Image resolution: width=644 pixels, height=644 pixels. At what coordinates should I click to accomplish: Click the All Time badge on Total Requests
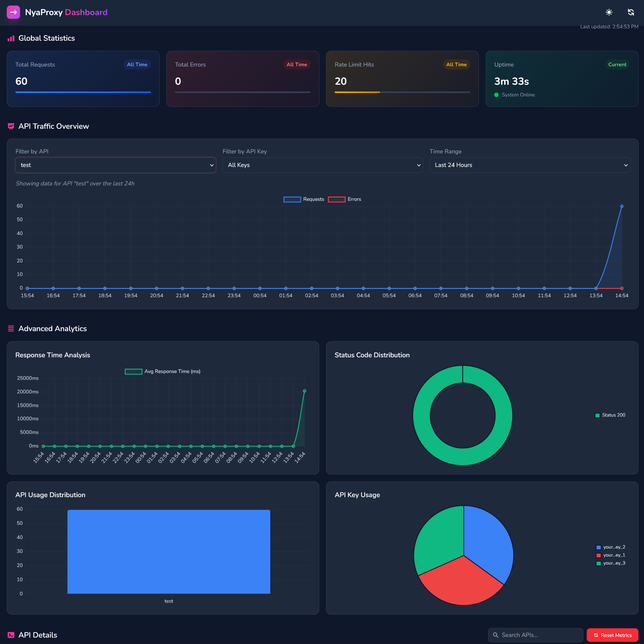tap(137, 65)
